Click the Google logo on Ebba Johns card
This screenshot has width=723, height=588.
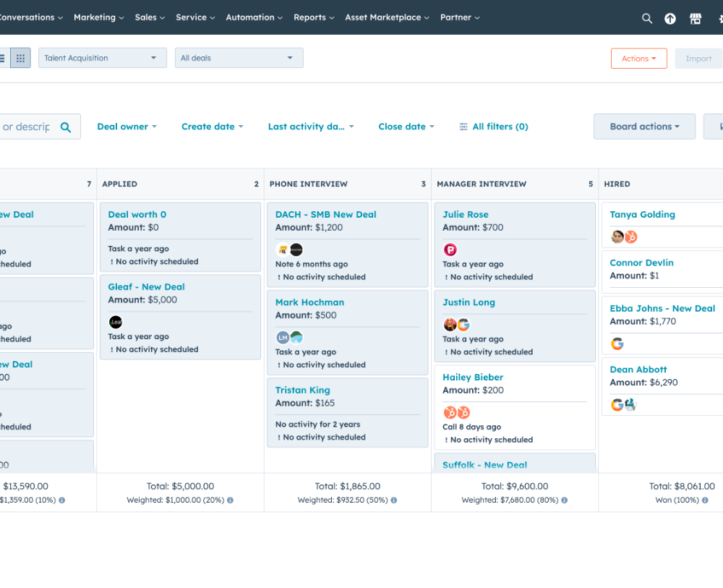[x=617, y=344]
